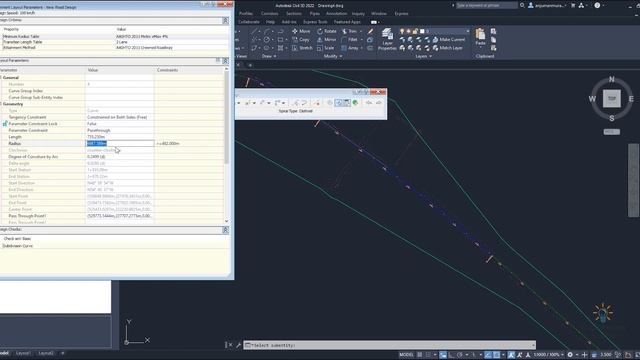Click into the Radius value field
The height and width of the screenshot is (360, 640).
click(x=120, y=143)
